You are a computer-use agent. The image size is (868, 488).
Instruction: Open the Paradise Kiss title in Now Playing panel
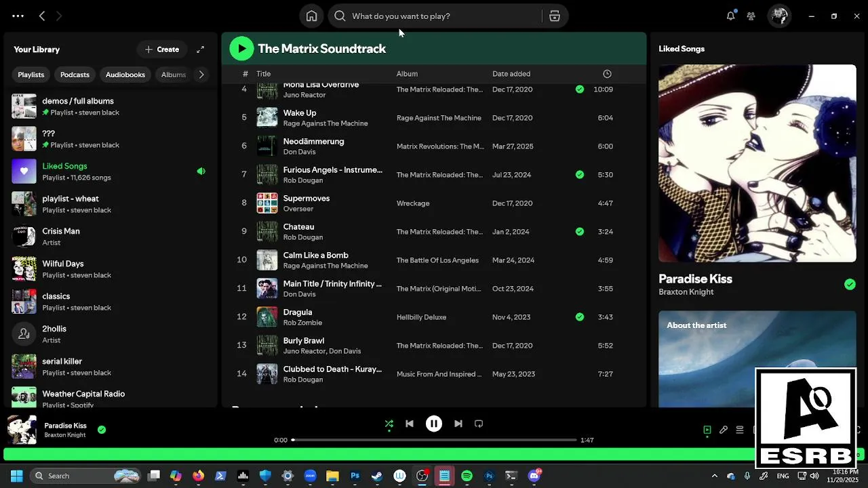pyautogui.click(x=695, y=279)
